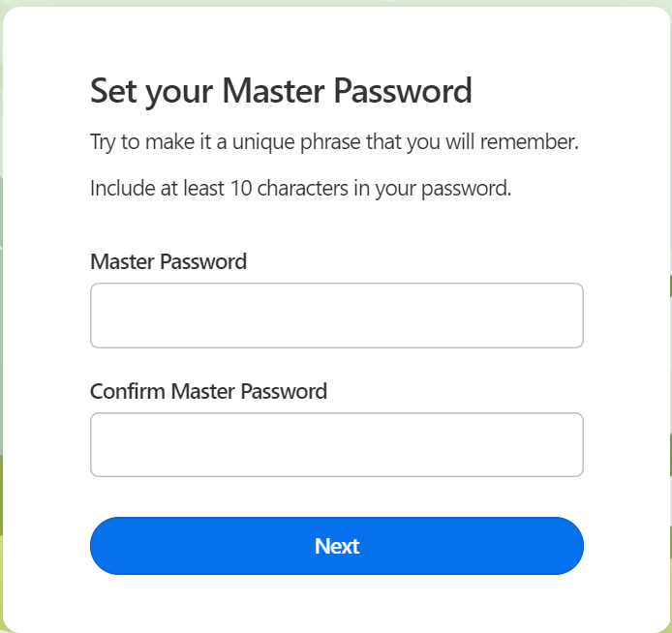Focus the first password text box
The width and height of the screenshot is (672, 633).
pyautogui.click(x=336, y=316)
